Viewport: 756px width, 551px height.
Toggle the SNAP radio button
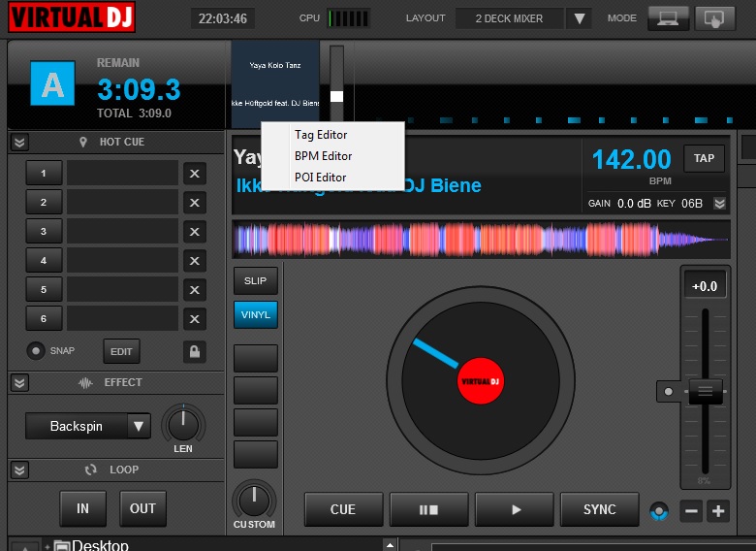[x=36, y=351]
